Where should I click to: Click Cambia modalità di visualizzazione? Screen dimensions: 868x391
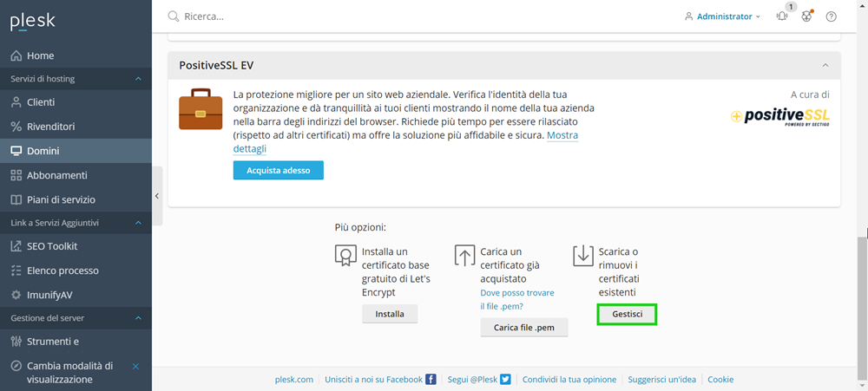point(69,373)
